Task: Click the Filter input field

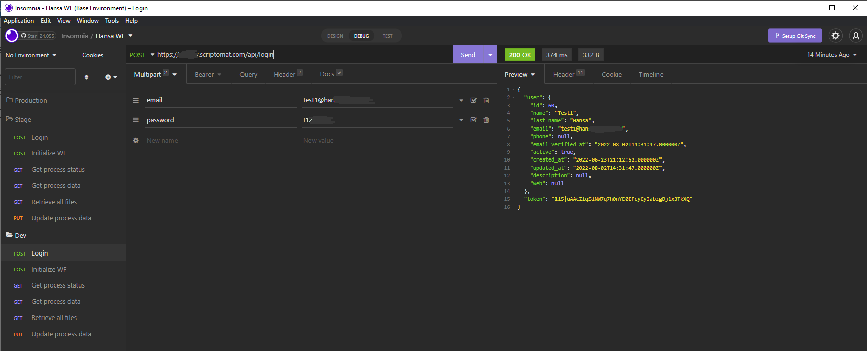Action: coord(40,77)
